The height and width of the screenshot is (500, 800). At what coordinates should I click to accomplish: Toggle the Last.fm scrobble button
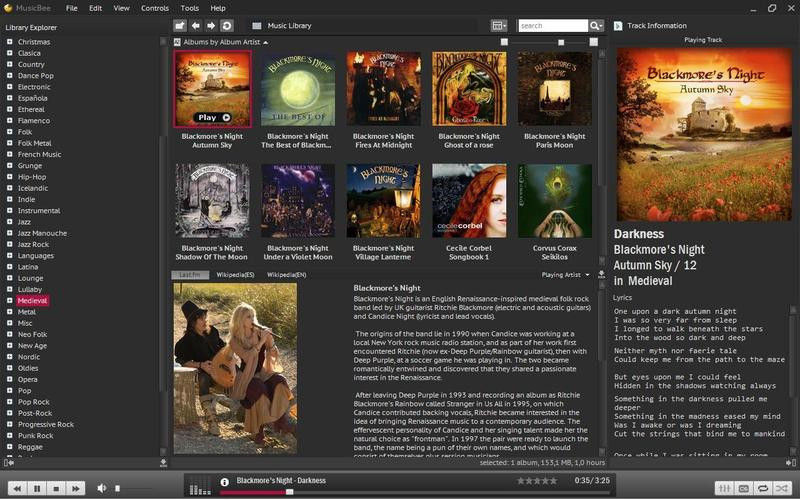pos(744,488)
